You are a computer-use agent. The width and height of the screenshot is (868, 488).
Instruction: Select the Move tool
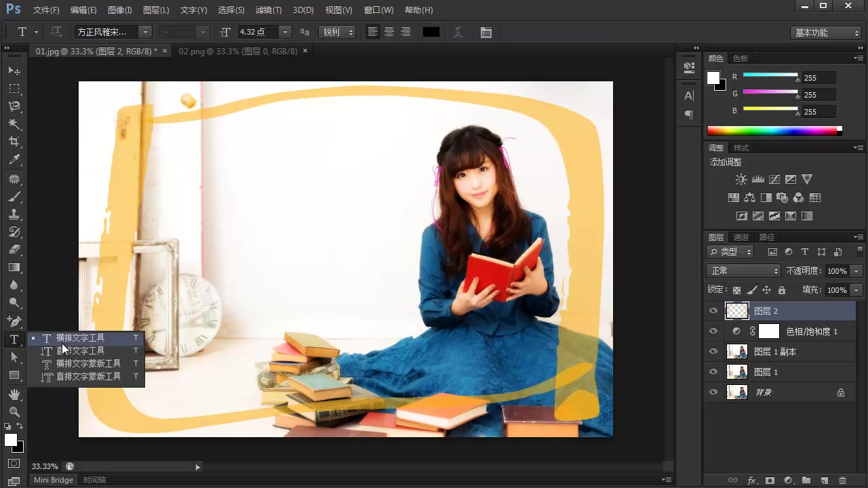tap(14, 70)
